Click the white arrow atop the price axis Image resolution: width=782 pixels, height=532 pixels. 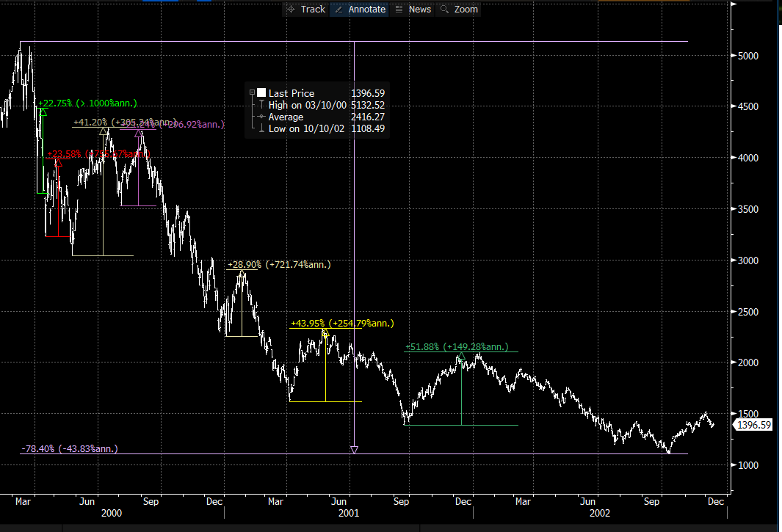point(734,4)
